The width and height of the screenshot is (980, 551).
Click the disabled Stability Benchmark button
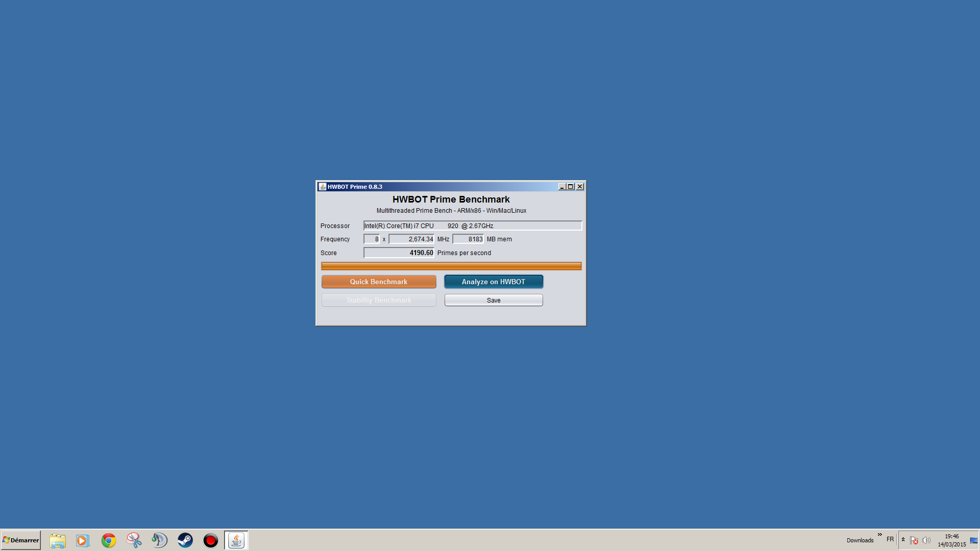click(379, 300)
